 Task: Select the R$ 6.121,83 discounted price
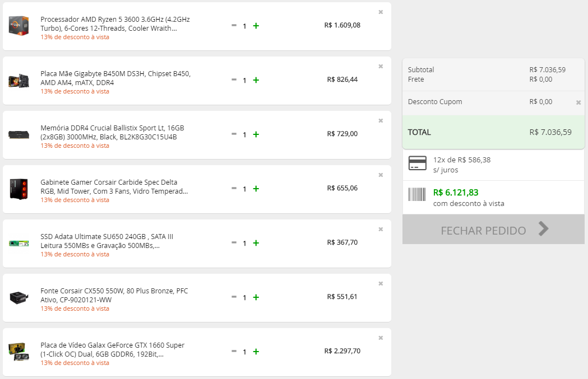point(456,193)
